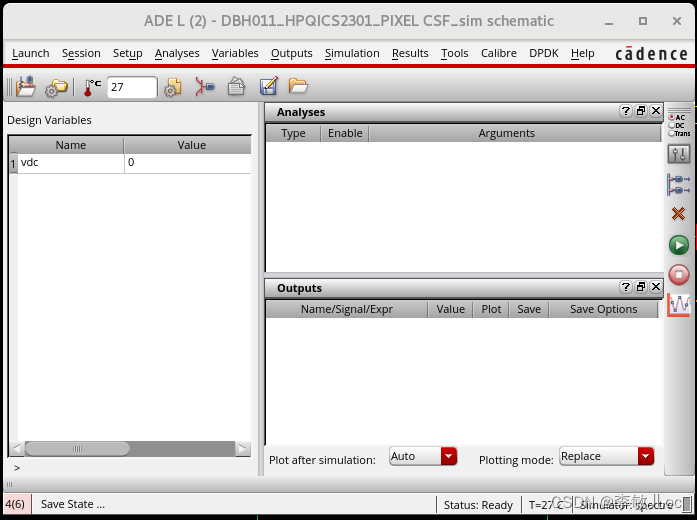Image resolution: width=697 pixels, height=520 pixels.
Task: Open the Outputs menu
Action: pyautogui.click(x=292, y=53)
